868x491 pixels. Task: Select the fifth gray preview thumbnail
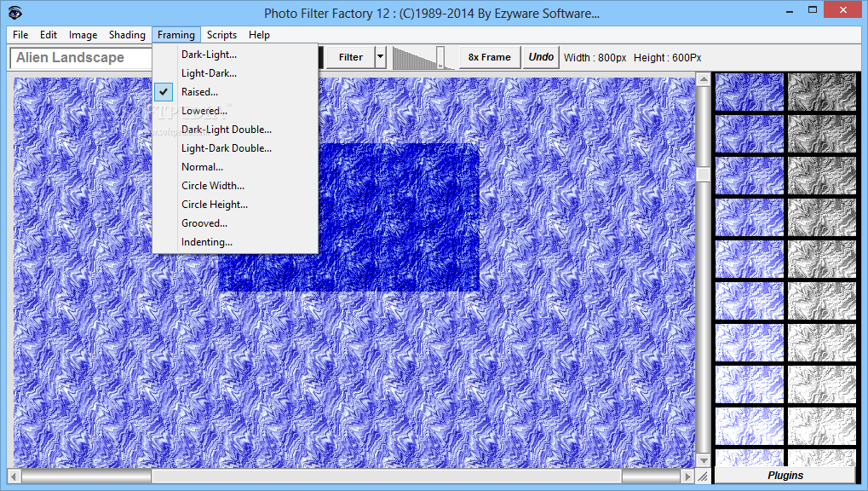[x=822, y=259]
